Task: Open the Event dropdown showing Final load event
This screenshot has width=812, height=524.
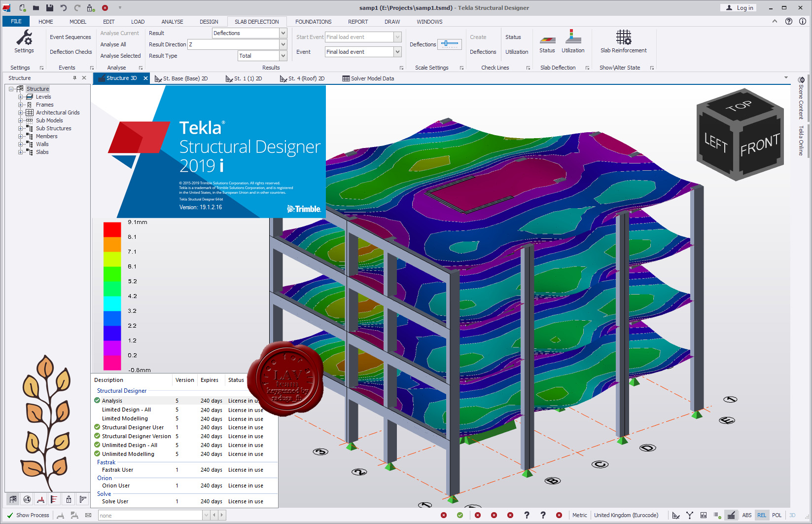Action: point(397,52)
